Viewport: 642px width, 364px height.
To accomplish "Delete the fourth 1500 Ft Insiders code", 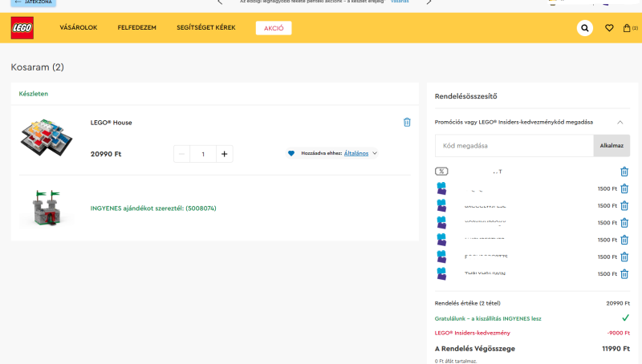I will (x=624, y=240).
